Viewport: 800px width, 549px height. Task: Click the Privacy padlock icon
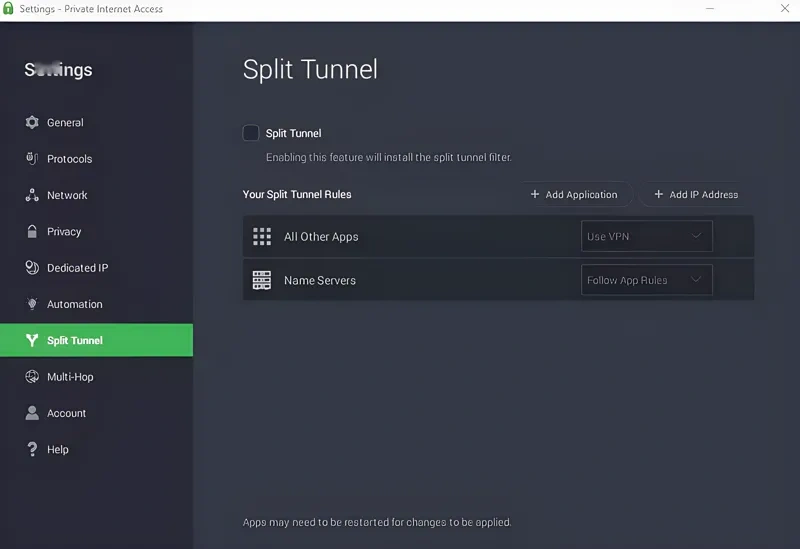[32, 231]
